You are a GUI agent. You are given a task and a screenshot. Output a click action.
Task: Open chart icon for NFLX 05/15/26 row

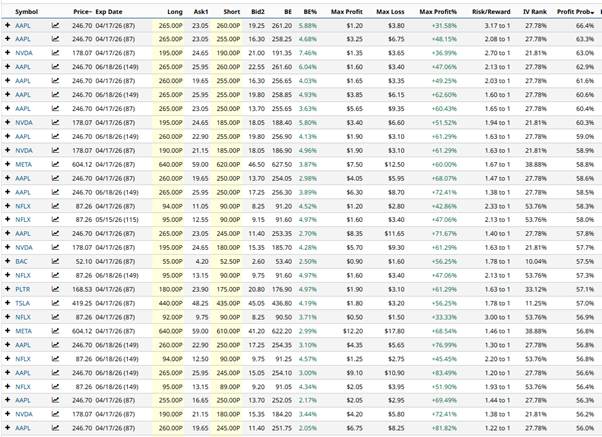[55, 220]
